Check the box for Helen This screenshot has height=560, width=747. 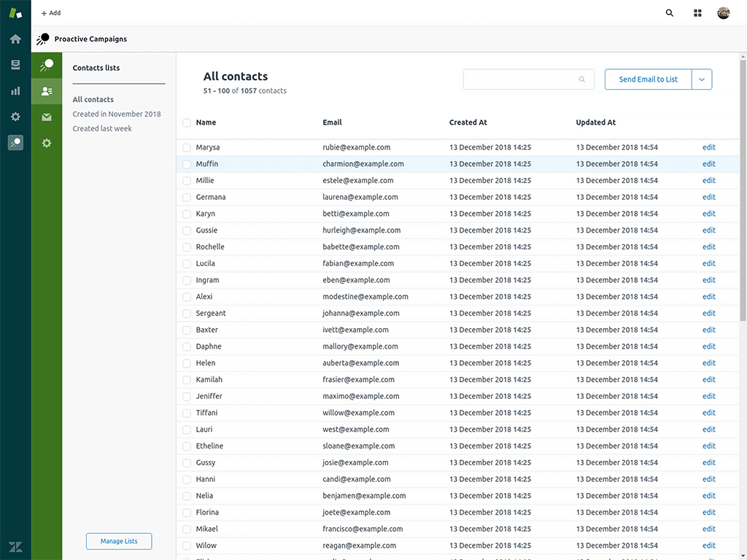coord(187,363)
